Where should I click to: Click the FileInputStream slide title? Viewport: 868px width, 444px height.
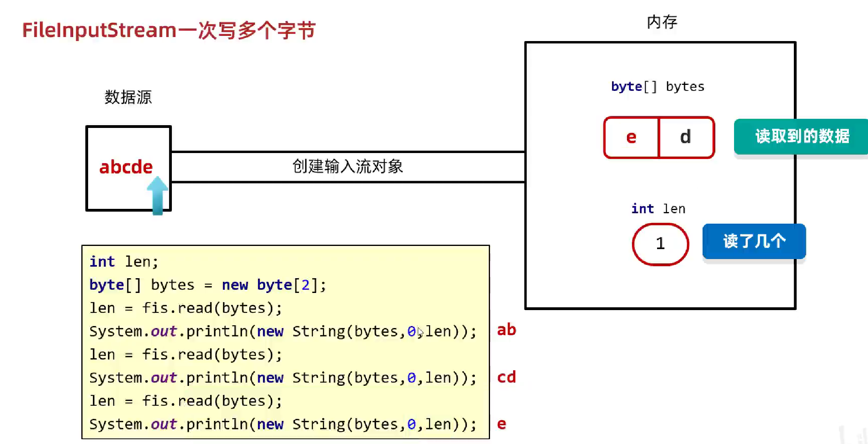point(169,30)
